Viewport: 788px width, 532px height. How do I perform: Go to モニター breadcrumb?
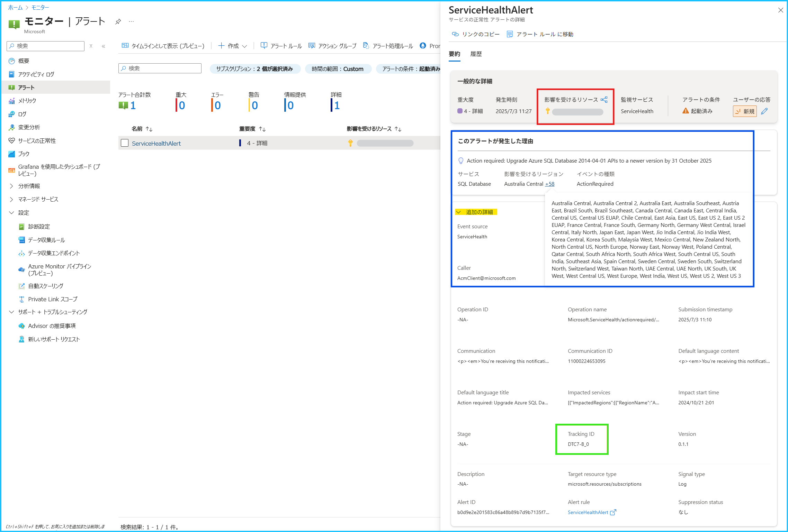pos(40,7)
